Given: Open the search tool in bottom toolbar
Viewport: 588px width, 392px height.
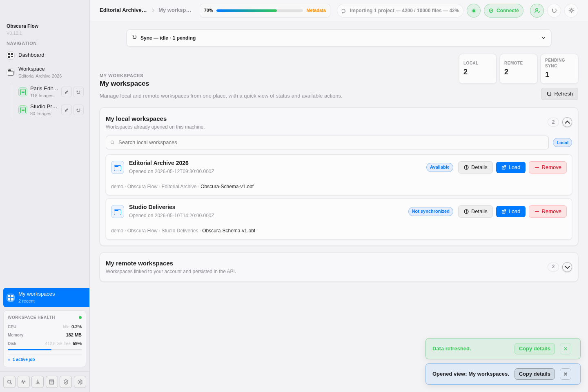Looking at the screenshot, I should pos(9,382).
